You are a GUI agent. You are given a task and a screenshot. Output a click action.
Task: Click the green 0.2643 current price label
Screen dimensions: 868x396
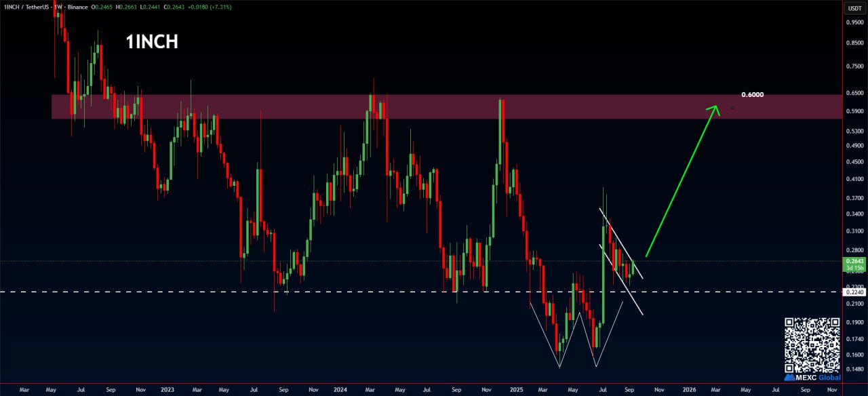[x=852, y=261]
